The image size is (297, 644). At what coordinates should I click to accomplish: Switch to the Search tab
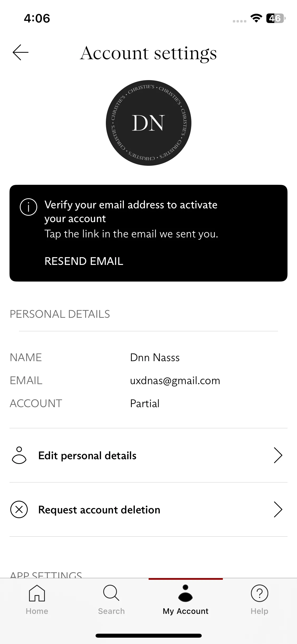(111, 600)
